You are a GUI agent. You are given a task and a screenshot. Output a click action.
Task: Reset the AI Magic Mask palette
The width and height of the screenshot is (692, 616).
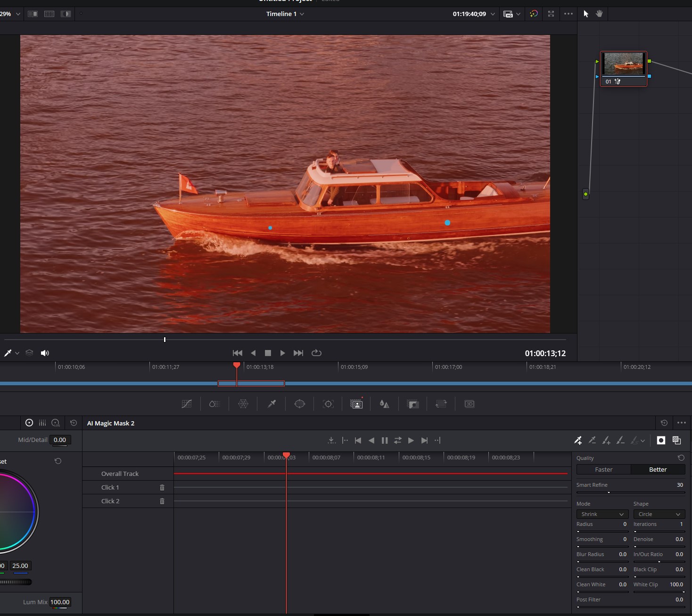[x=664, y=423]
